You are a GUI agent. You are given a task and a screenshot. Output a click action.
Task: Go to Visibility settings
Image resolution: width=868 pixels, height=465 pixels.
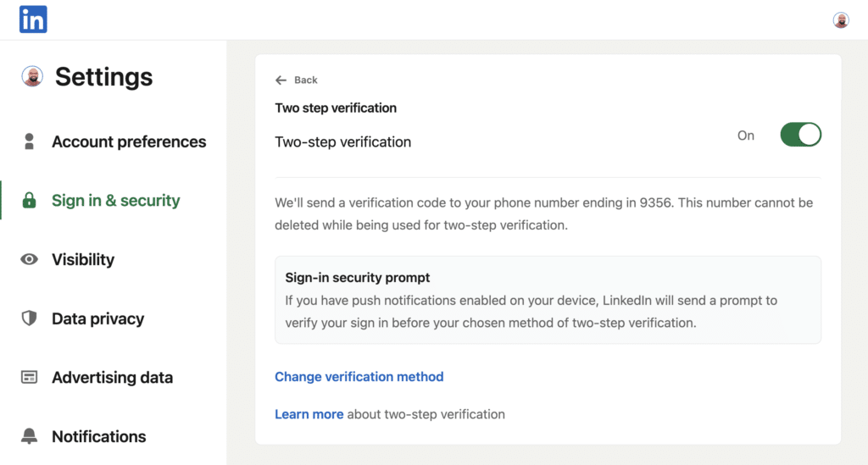point(83,259)
